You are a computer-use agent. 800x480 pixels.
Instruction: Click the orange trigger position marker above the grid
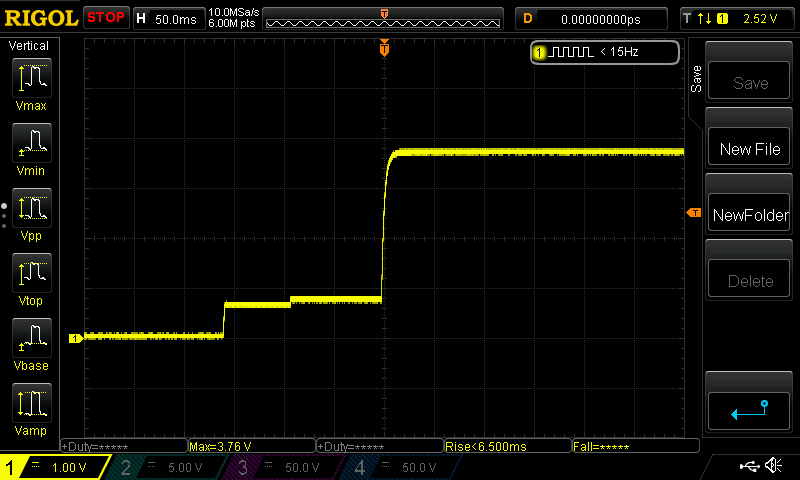pos(384,48)
